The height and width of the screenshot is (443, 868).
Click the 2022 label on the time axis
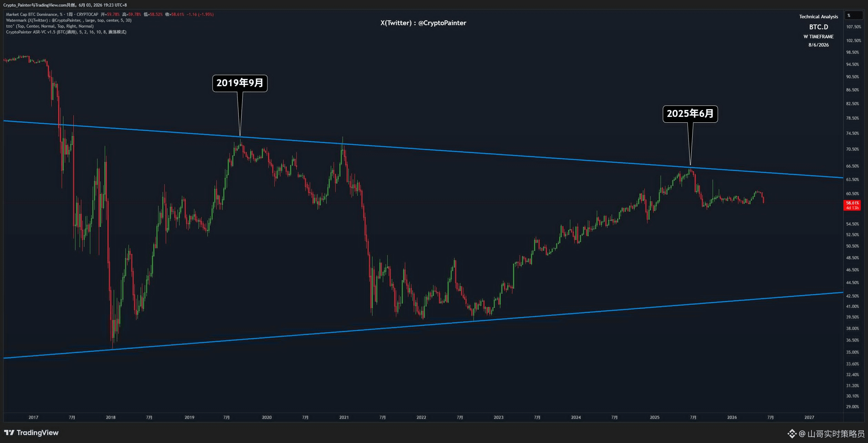tap(421, 417)
